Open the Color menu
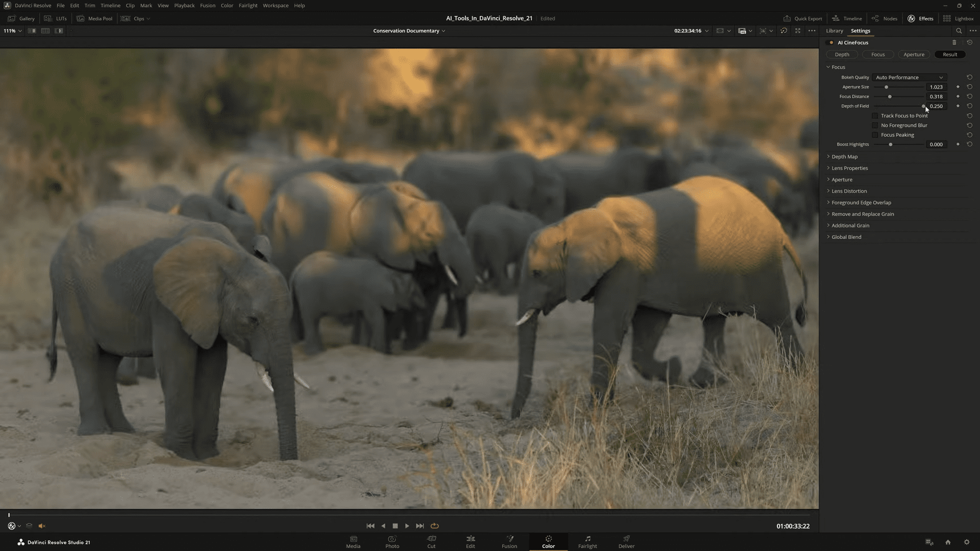The height and width of the screenshot is (551, 980). [x=227, y=5]
